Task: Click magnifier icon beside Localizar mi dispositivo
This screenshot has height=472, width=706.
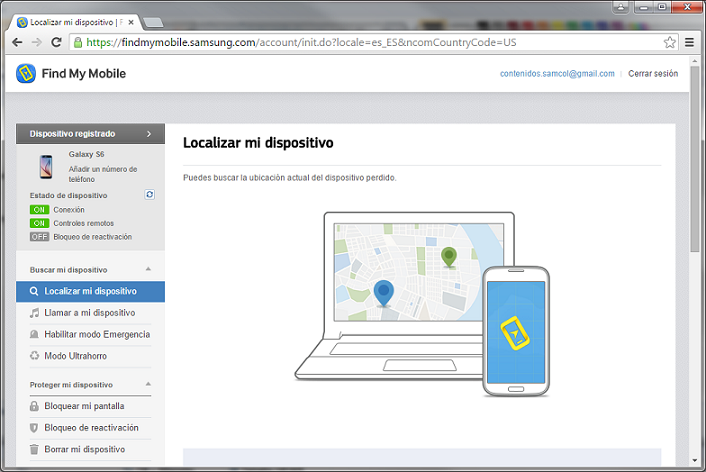Action: click(34, 291)
